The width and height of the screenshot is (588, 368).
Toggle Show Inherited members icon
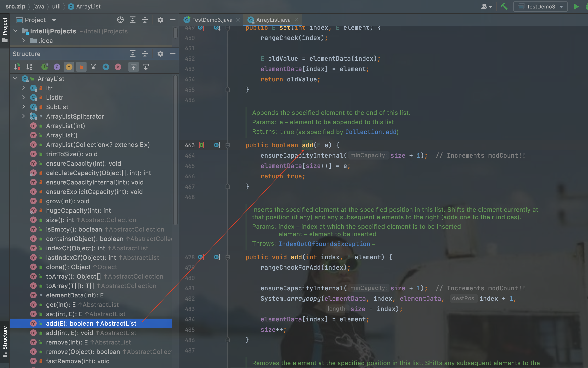[x=93, y=67]
